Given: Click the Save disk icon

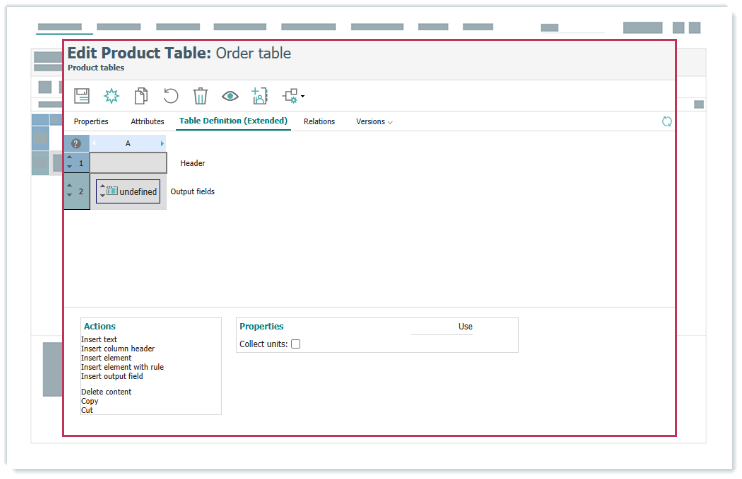Looking at the screenshot, I should click(82, 96).
